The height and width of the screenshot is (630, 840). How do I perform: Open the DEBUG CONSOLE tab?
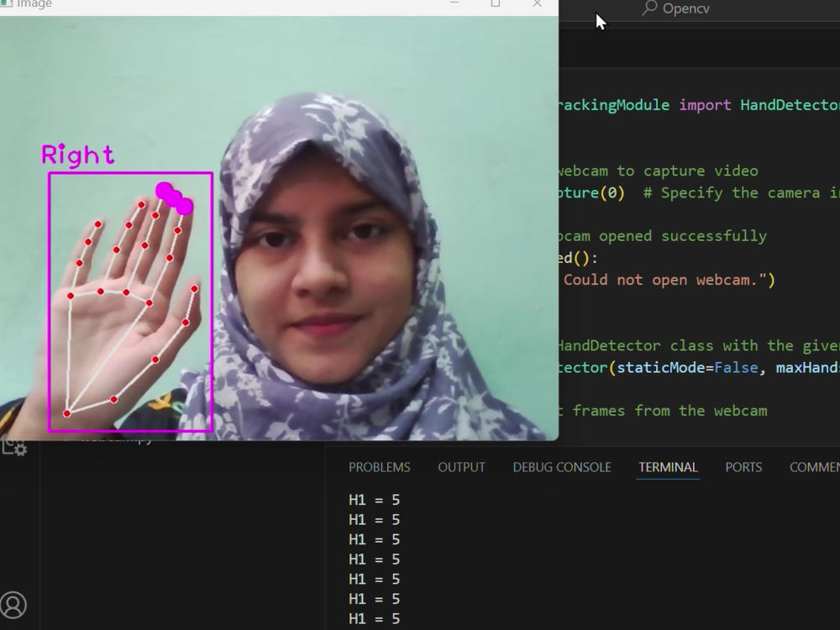(562, 467)
